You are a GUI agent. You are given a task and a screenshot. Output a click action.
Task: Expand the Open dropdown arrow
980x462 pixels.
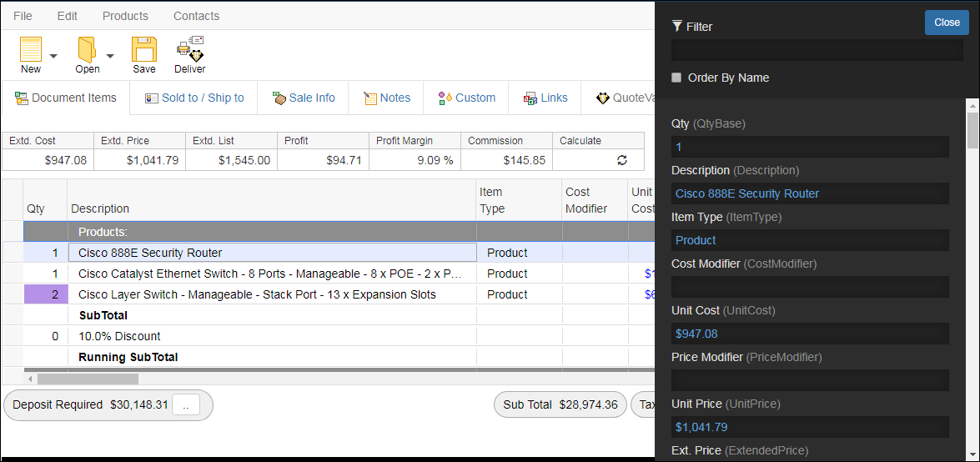(x=110, y=56)
